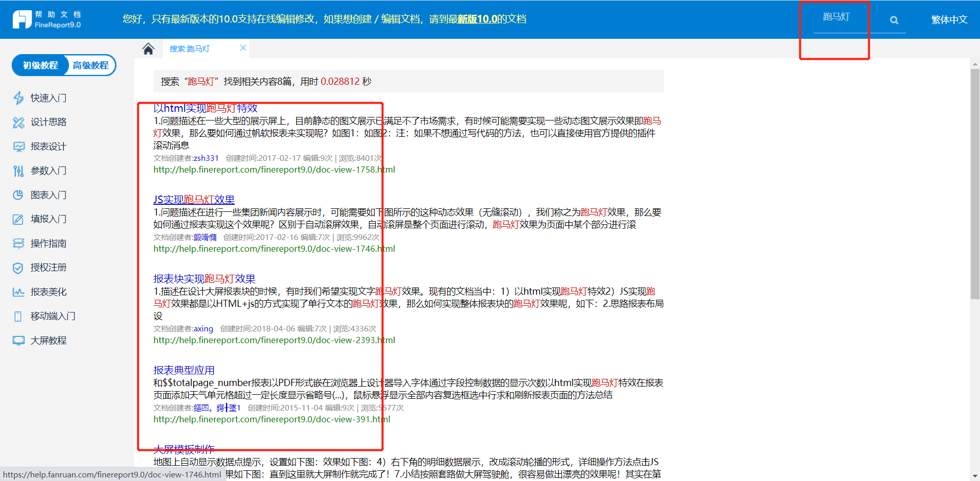Click the home icon beside search tab
The width and height of the screenshot is (980, 481).
148,49
